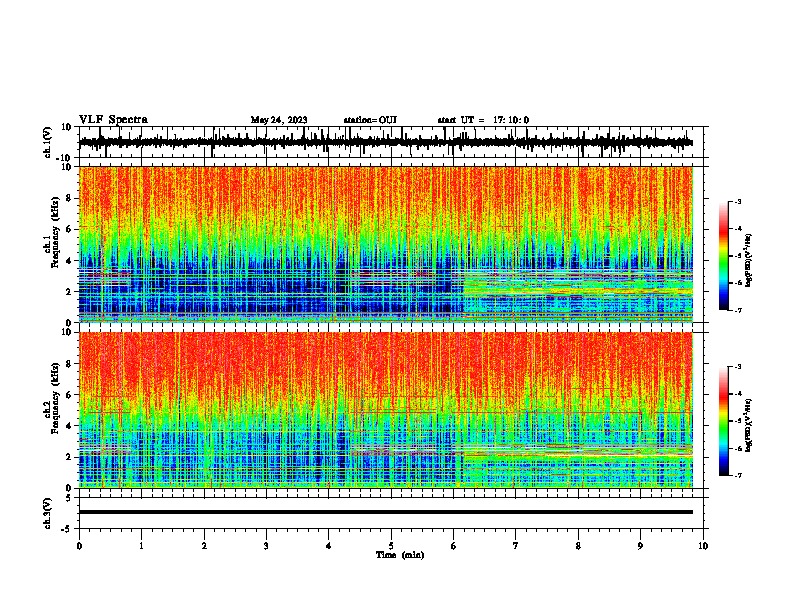Click the "-7" label on ch.1 color bar
Image resolution: width=792 pixels, height=612 pixels.
click(x=738, y=310)
